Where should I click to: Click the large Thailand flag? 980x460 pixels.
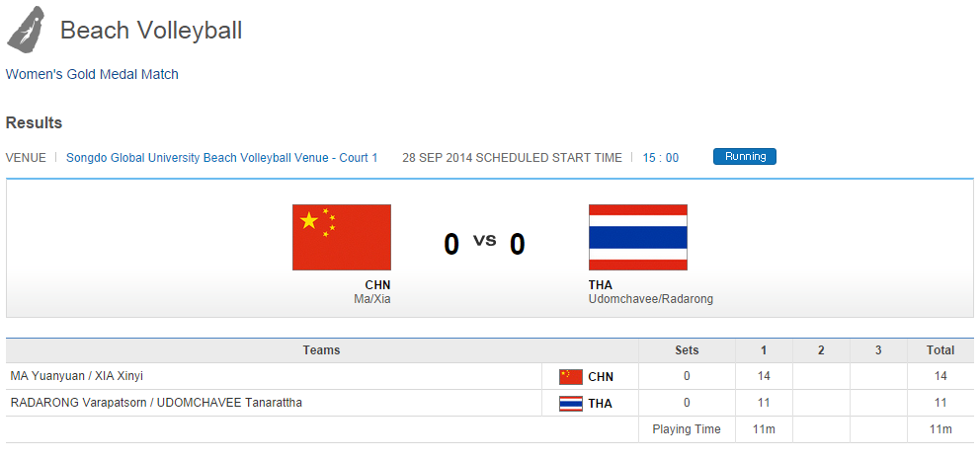pyautogui.click(x=638, y=237)
